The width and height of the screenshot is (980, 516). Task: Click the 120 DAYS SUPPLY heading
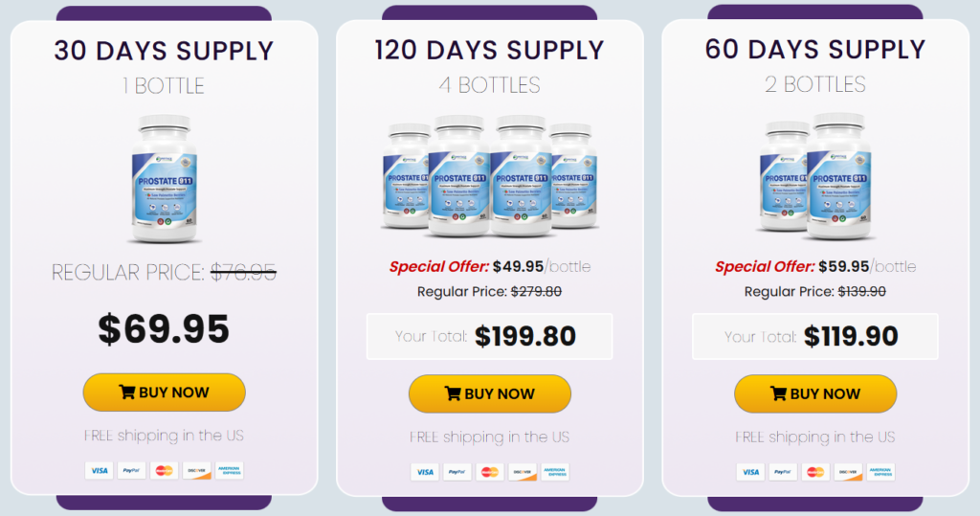coord(489,51)
